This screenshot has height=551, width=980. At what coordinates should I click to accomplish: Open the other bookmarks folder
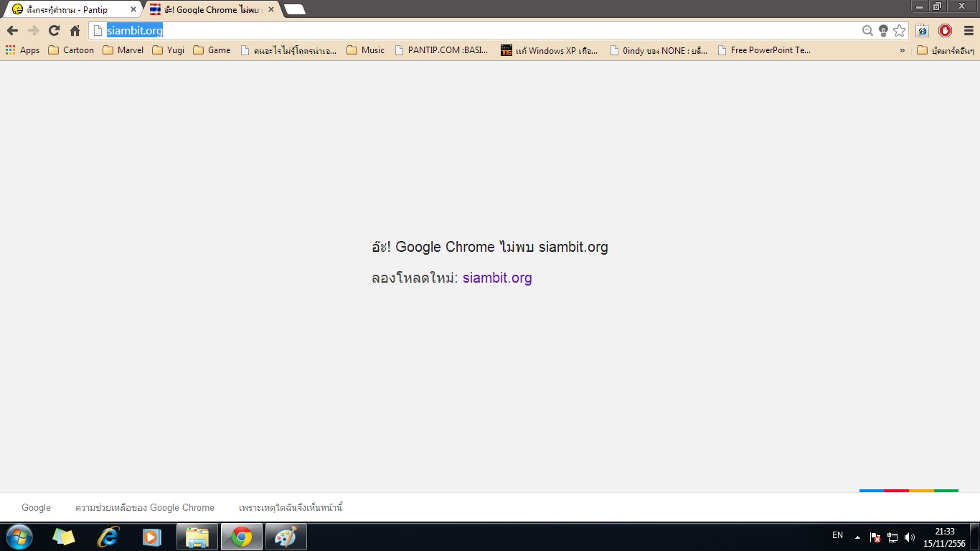[x=945, y=50]
